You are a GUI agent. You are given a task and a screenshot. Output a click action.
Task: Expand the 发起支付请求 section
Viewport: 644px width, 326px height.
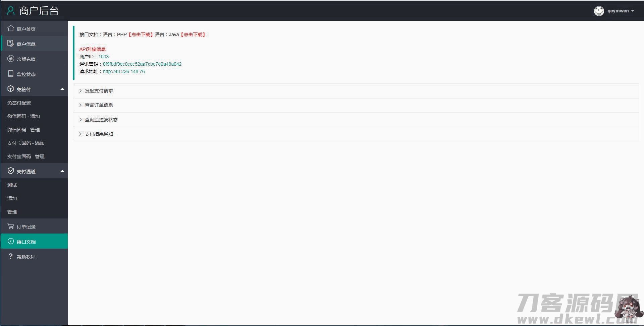pyautogui.click(x=99, y=91)
